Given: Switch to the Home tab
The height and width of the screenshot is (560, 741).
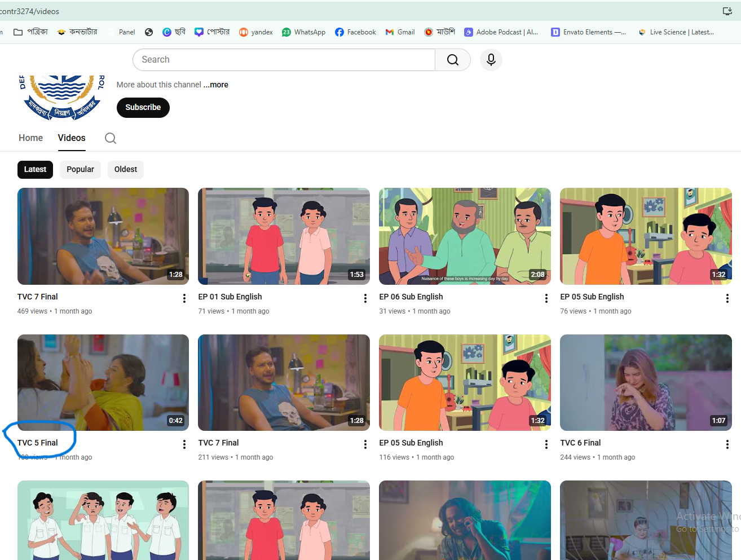Looking at the screenshot, I should [30, 138].
